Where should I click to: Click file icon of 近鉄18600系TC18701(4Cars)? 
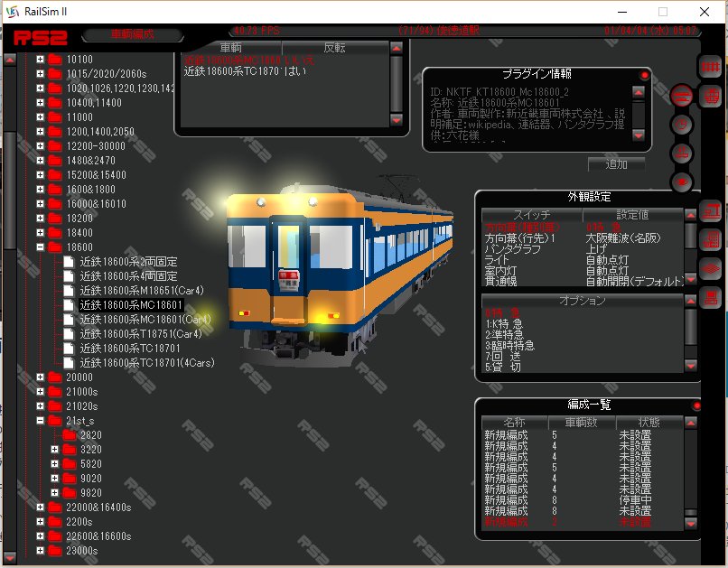click(x=69, y=363)
